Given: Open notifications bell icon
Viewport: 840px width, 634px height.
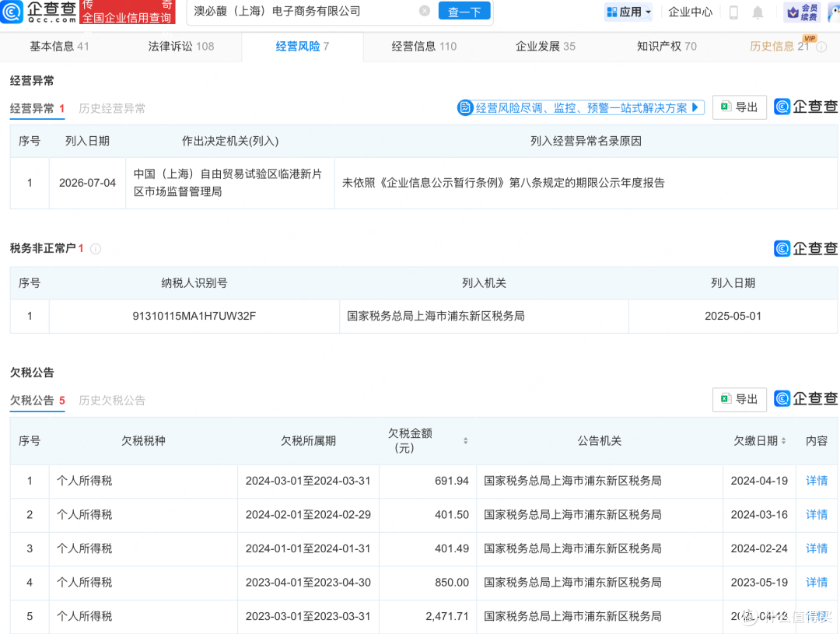Looking at the screenshot, I should [x=758, y=12].
